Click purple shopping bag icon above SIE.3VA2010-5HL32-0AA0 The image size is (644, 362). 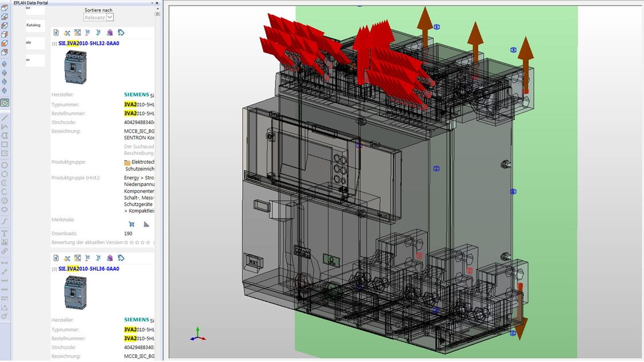pyautogui.click(x=110, y=33)
